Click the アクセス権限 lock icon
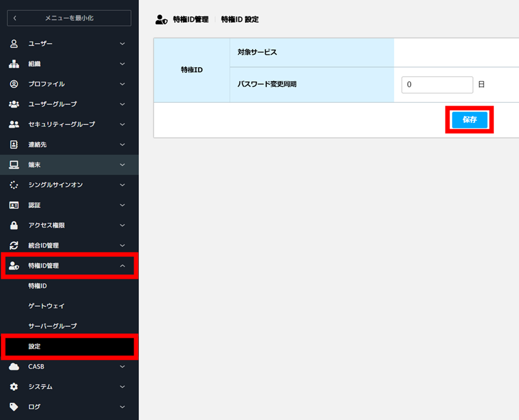 pyautogui.click(x=14, y=225)
